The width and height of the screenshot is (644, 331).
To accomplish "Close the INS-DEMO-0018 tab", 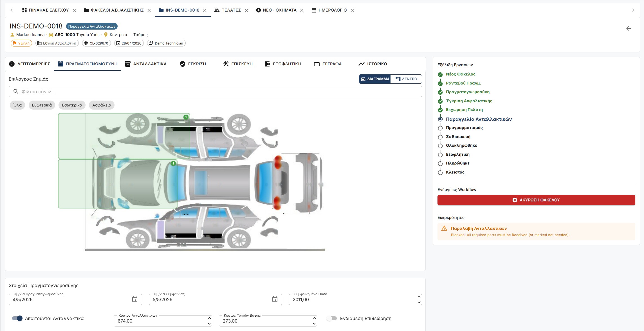I will pos(205,10).
